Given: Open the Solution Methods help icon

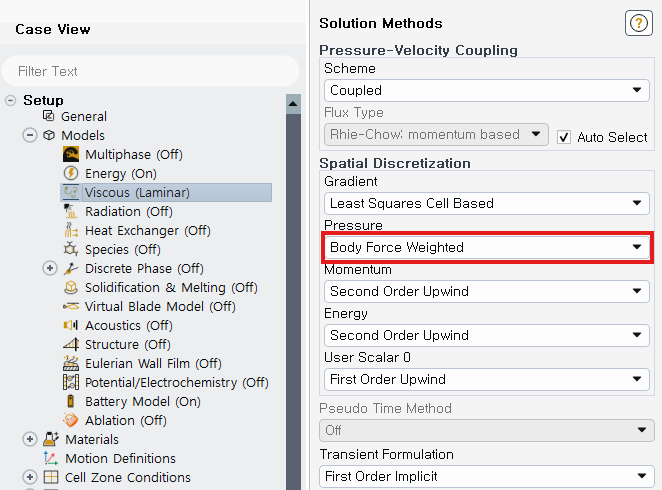Looking at the screenshot, I should [x=638, y=24].
